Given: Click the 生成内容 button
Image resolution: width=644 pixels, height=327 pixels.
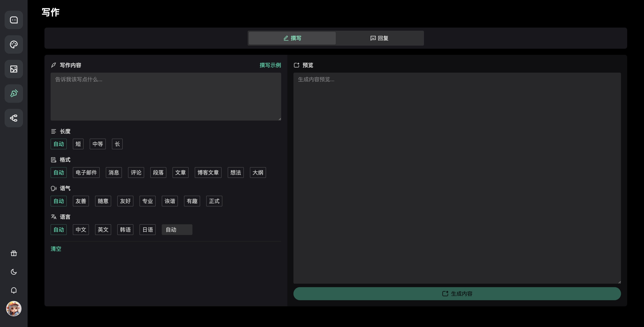Looking at the screenshot, I should tap(457, 293).
